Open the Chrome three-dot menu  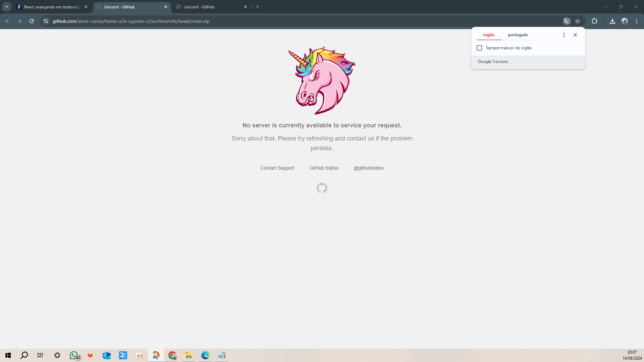tap(637, 21)
